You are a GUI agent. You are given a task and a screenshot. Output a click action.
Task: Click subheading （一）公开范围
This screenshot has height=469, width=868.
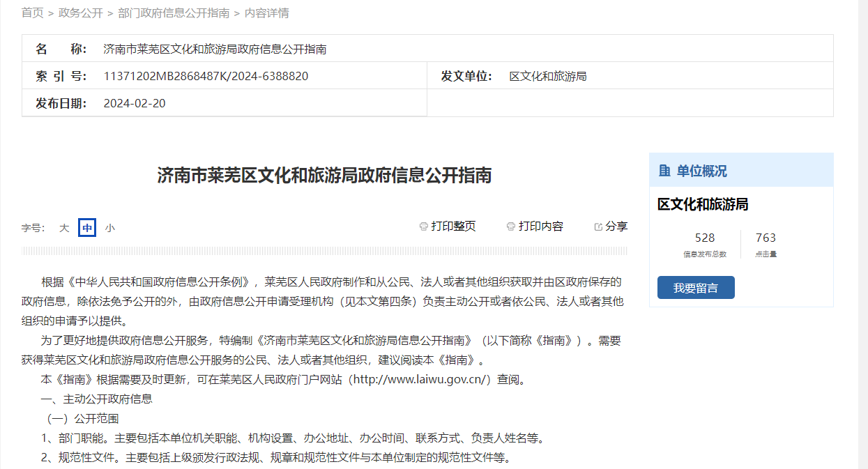click(x=81, y=419)
